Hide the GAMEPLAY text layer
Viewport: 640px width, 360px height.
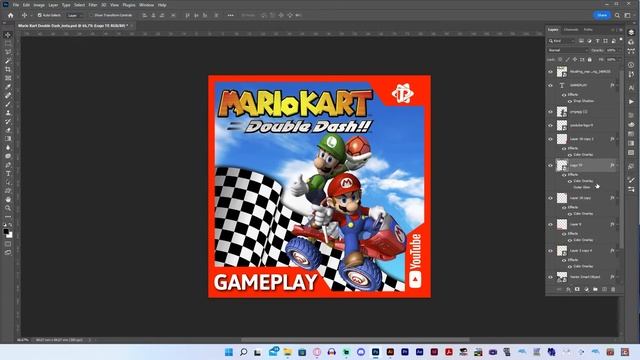(x=550, y=85)
